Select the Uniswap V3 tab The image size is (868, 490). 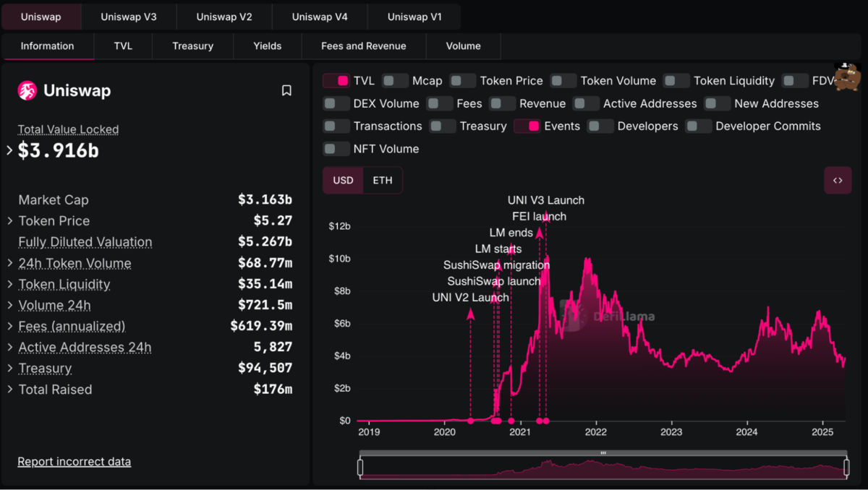(x=129, y=16)
